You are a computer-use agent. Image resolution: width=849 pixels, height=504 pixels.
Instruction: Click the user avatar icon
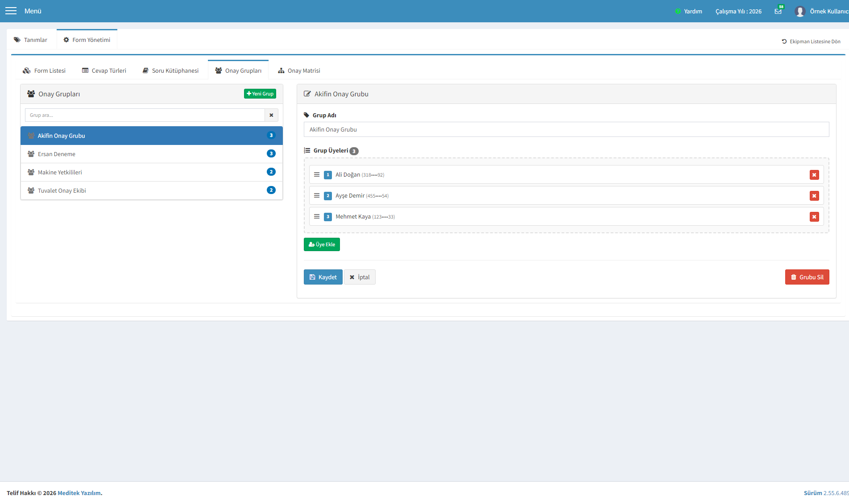(800, 11)
